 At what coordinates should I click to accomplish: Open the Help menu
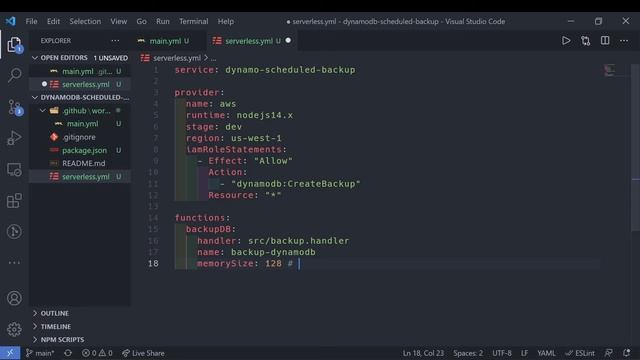226,21
